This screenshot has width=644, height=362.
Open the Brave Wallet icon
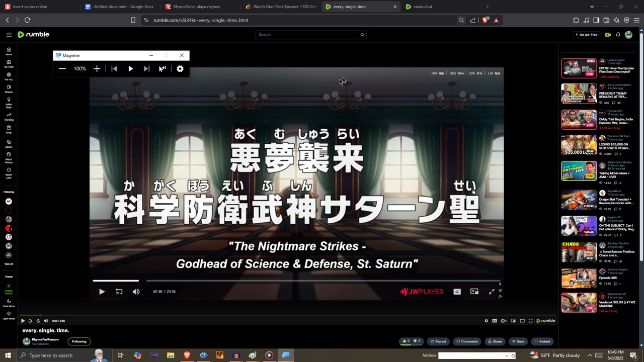606,20
